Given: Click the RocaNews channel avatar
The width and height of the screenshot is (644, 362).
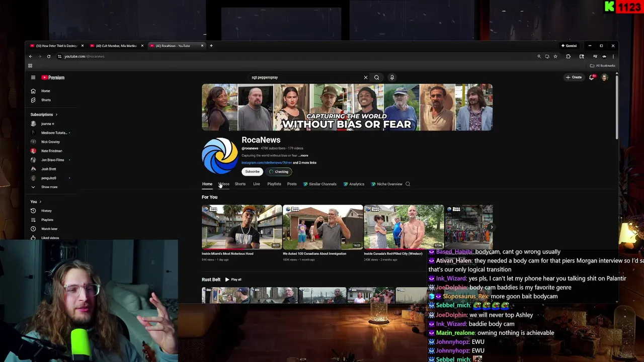Looking at the screenshot, I should [x=220, y=156].
